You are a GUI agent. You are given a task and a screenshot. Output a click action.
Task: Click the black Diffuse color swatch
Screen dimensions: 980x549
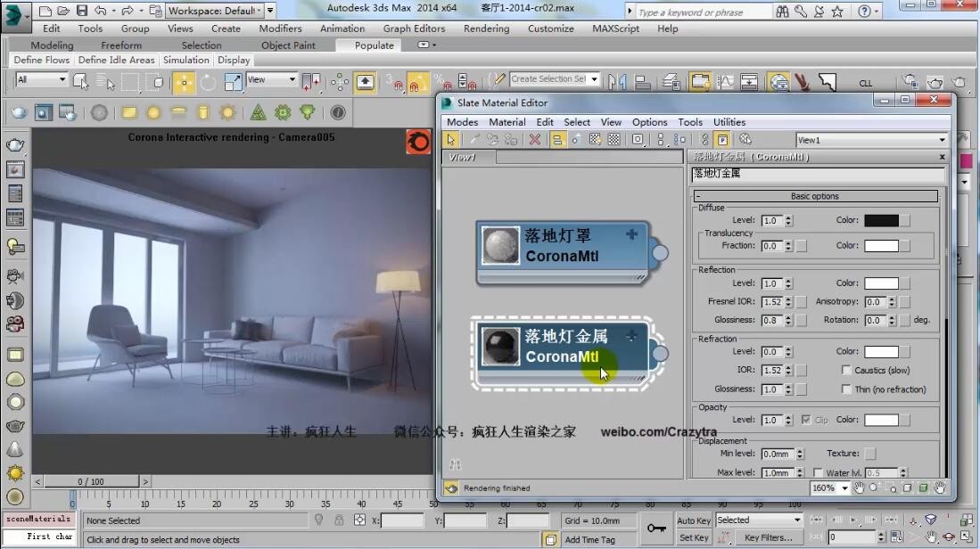(881, 220)
